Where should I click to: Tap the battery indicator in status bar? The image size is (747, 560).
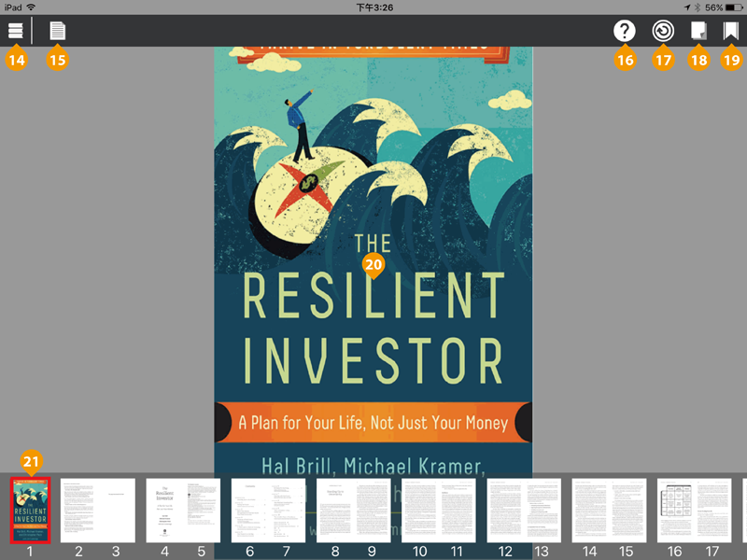point(734,7)
